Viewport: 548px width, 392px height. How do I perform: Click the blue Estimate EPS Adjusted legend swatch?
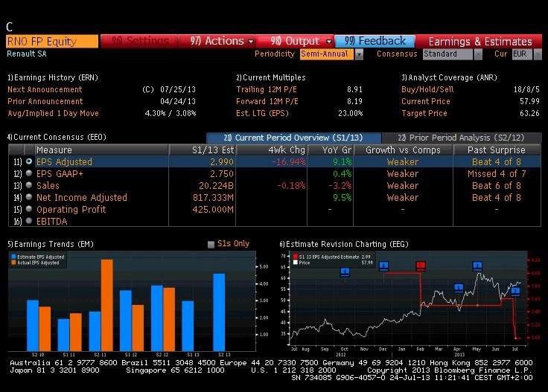(13, 257)
